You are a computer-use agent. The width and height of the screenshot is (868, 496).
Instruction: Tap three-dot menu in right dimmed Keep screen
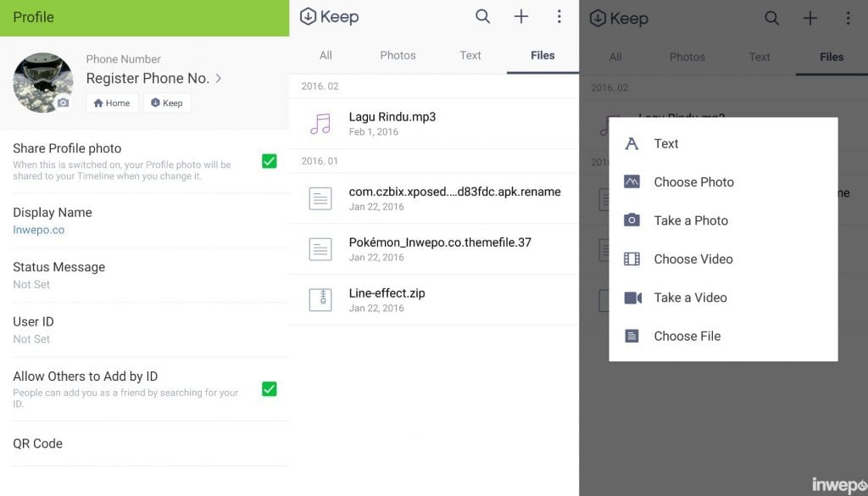coord(848,19)
